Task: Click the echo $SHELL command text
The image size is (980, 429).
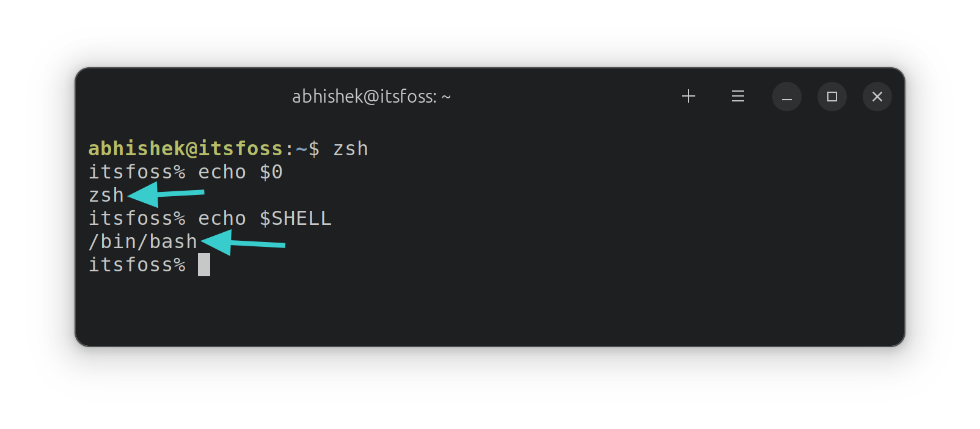Action: pos(264,218)
